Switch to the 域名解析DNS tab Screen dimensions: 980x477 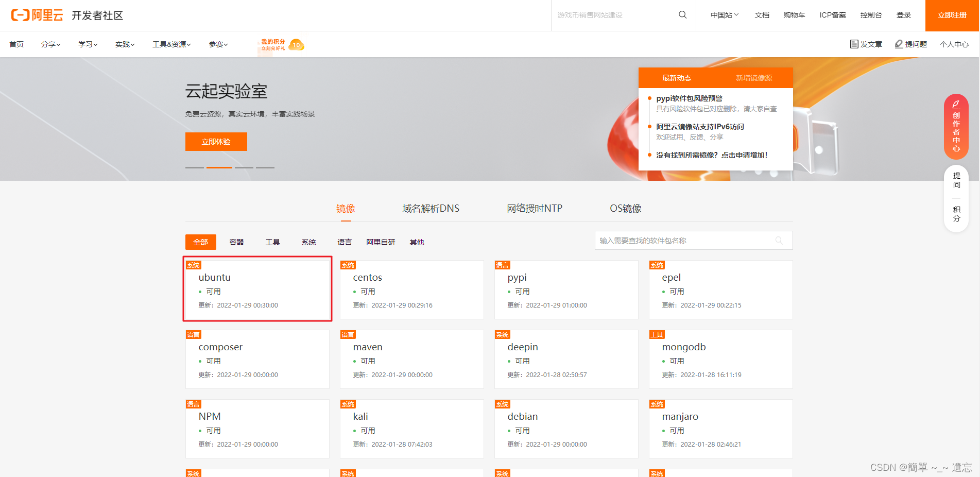point(431,209)
